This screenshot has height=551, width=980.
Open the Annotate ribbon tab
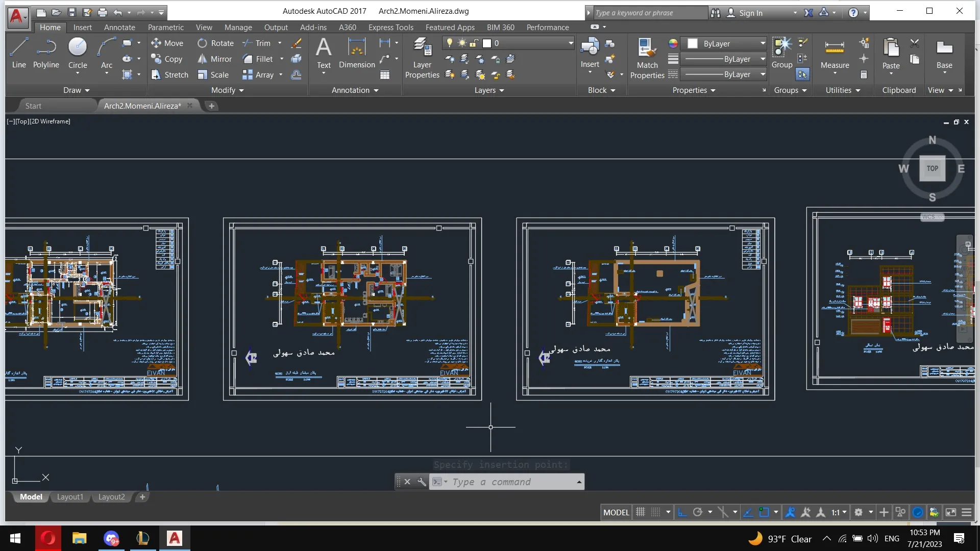tap(119, 28)
